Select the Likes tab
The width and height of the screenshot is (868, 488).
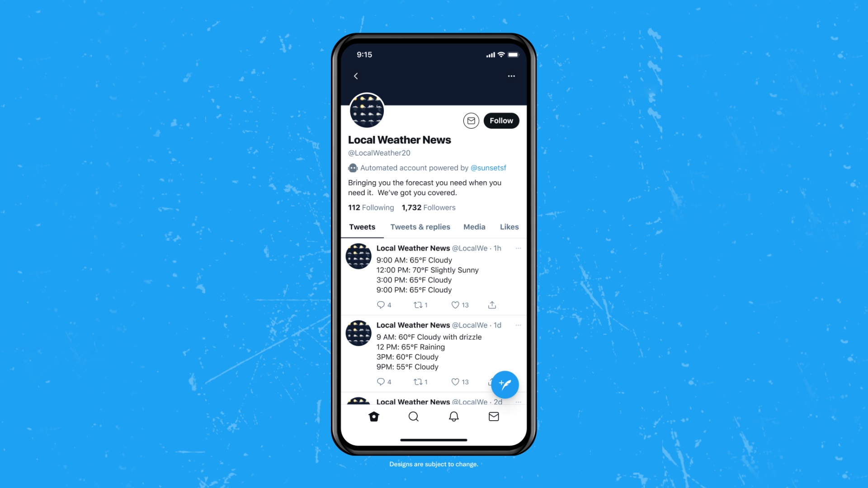(509, 227)
